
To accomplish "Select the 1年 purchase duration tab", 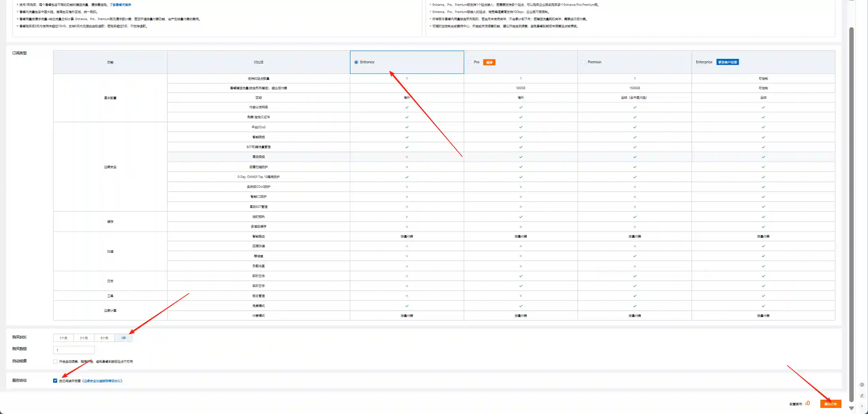I will (x=124, y=338).
